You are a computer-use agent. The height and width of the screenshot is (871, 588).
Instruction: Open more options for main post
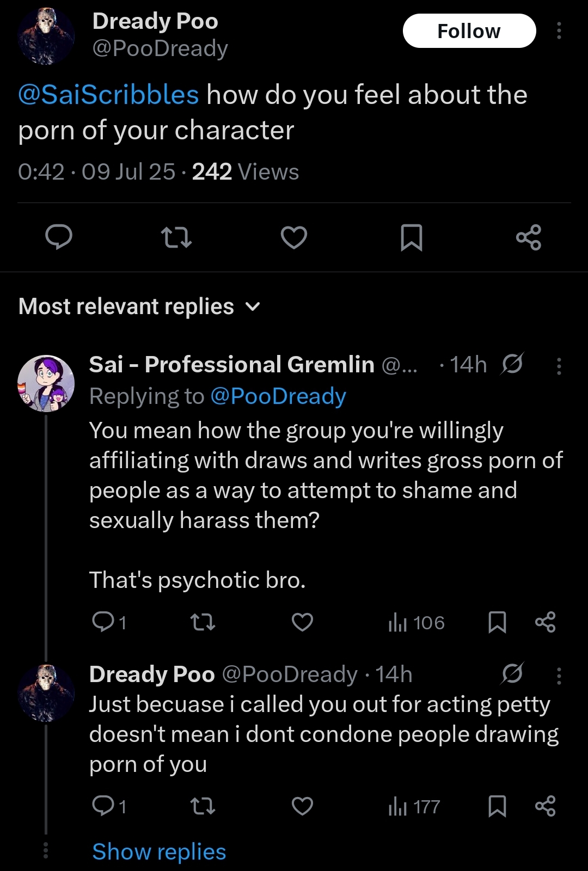[x=559, y=31]
